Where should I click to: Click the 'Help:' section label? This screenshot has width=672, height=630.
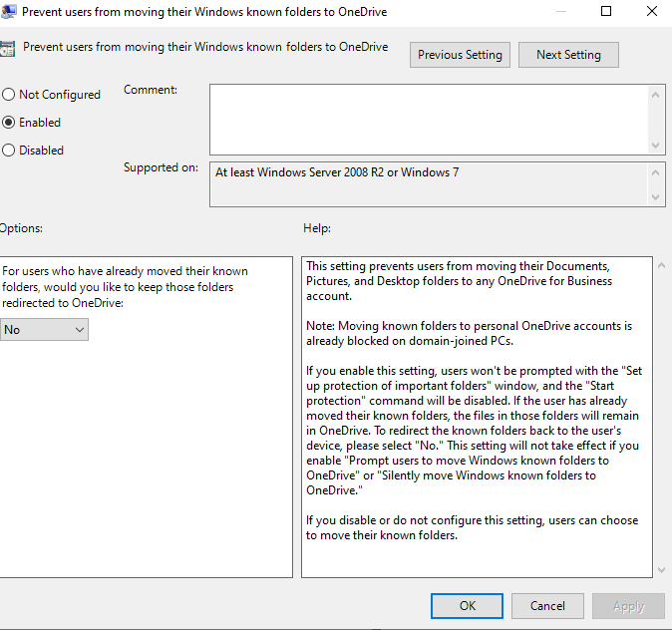(x=317, y=228)
